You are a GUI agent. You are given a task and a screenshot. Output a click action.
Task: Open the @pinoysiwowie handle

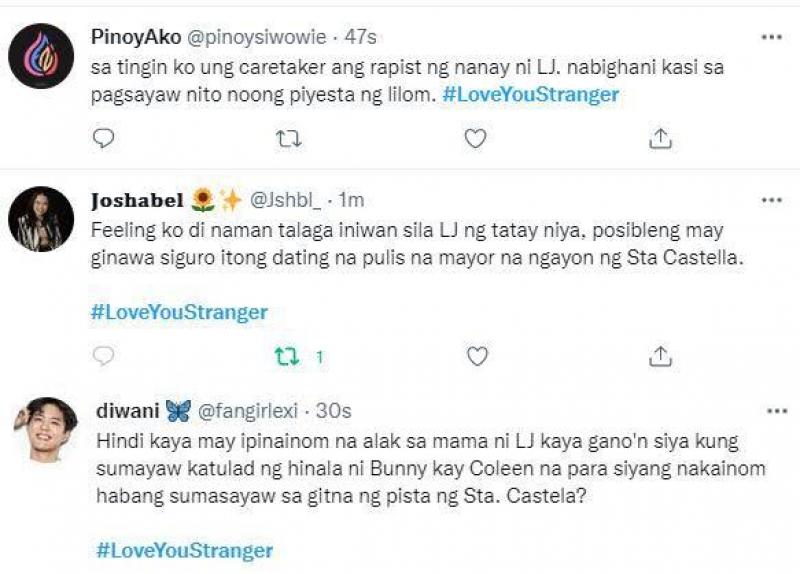coord(268,37)
